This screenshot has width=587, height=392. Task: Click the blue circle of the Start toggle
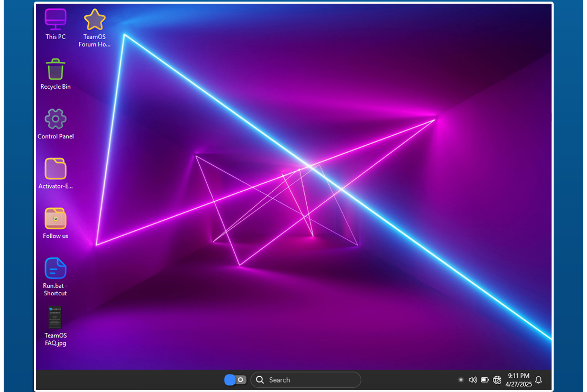(230, 380)
